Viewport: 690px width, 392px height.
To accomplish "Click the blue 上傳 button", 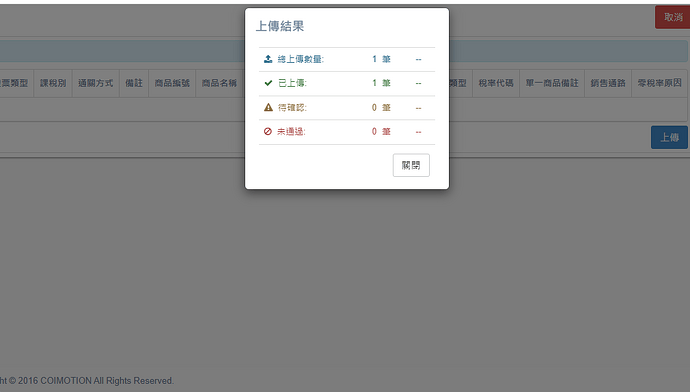I will click(669, 137).
